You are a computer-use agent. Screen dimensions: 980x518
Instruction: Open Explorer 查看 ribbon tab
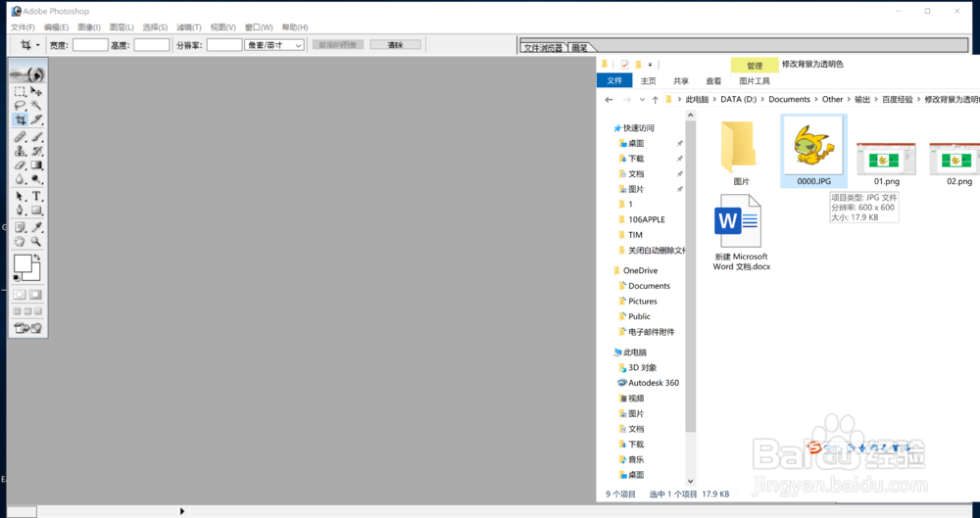pyautogui.click(x=713, y=81)
